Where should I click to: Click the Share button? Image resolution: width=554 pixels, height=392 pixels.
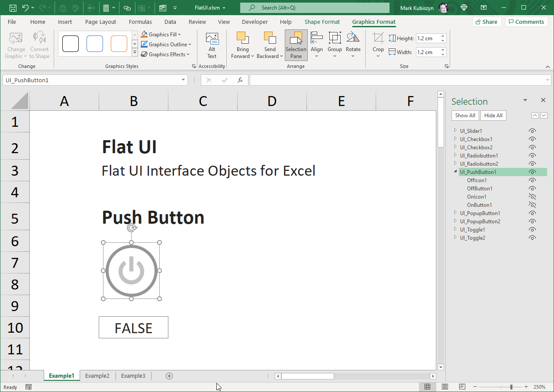pos(486,22)
